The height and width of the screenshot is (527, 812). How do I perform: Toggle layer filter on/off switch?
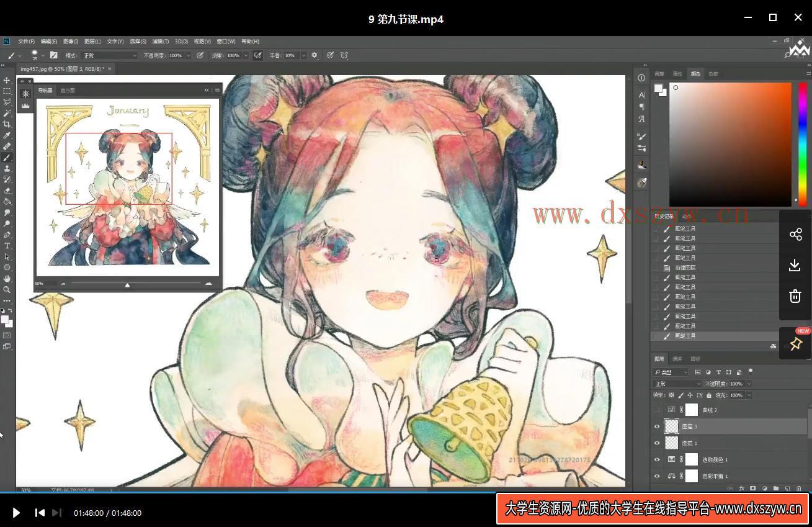(751, 371)
